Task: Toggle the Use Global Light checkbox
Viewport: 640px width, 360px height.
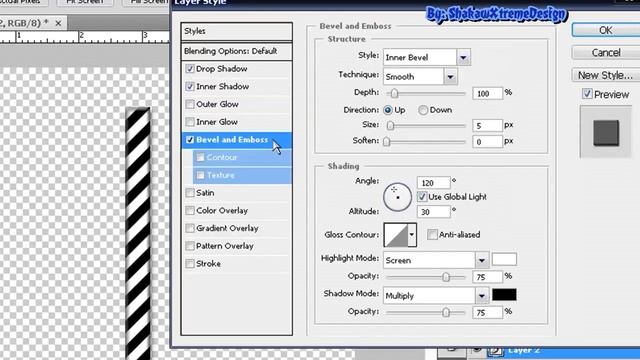Action: pyautogui.click(x=422, y=197)
